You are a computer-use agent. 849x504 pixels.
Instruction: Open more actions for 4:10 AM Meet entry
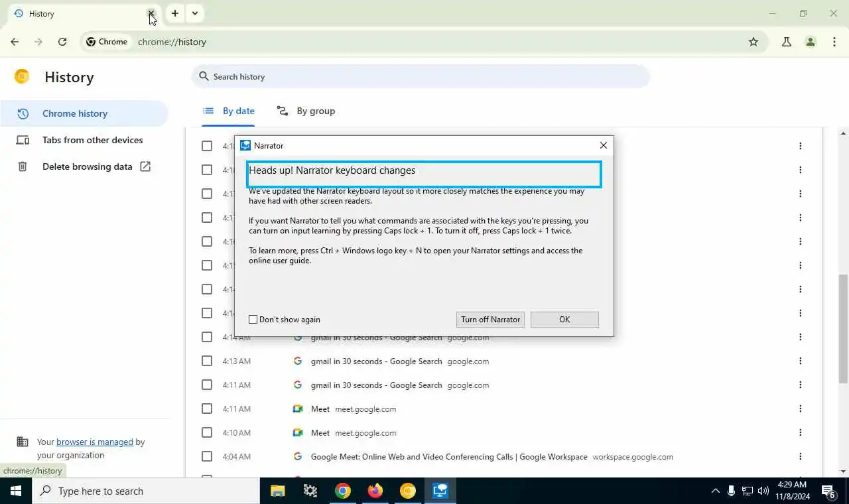pyautogui.click(x=801, y=432)
